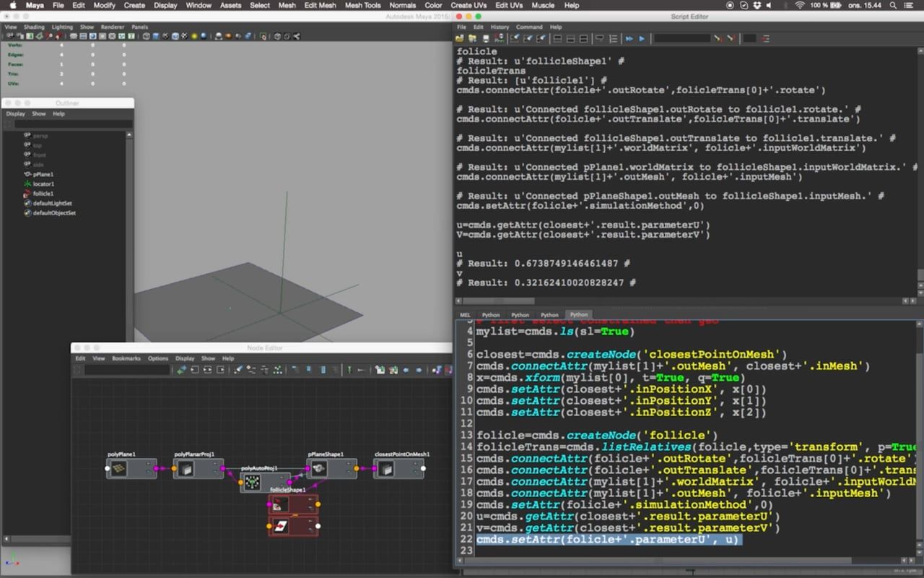Open script folder icon in Script Editor toolbar

click(460, 38)
